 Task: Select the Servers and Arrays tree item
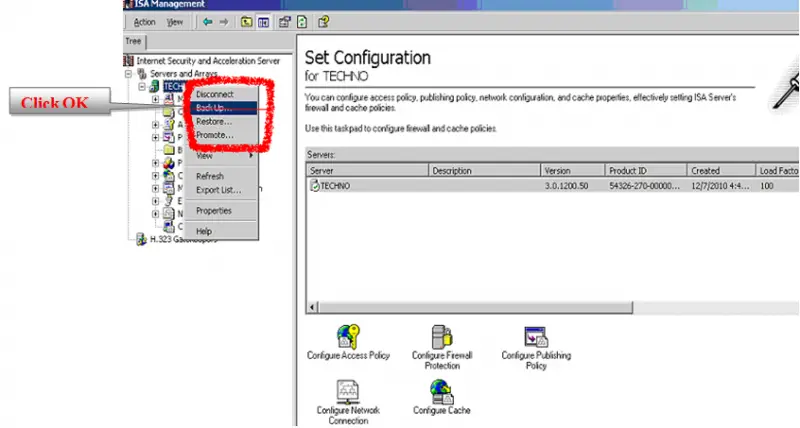click(x=184, y=74)
